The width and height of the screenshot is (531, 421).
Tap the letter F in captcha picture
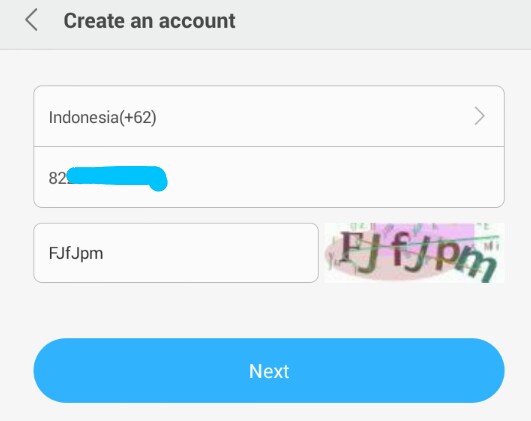347,247
